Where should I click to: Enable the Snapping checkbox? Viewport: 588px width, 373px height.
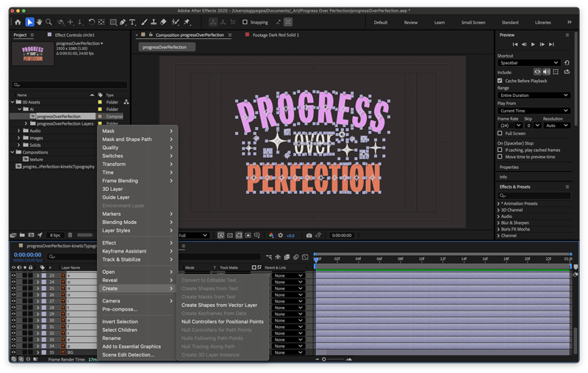(245, 22)
